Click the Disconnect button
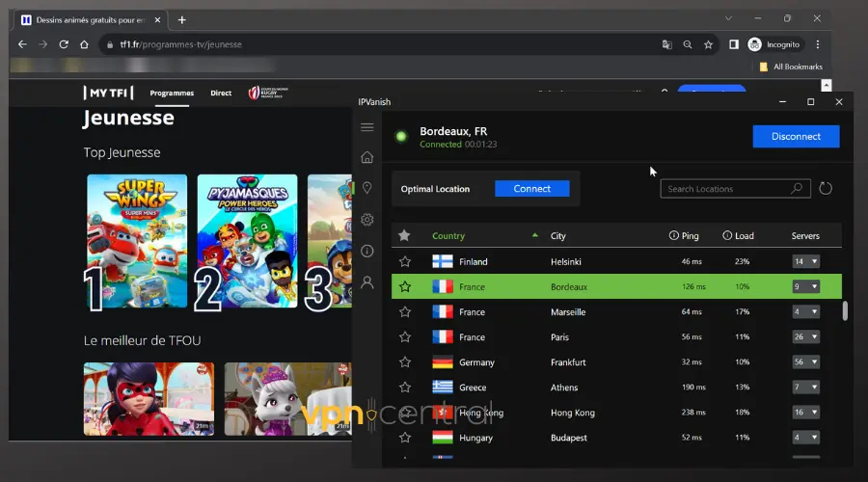868x482 pixels. [796, 136]
